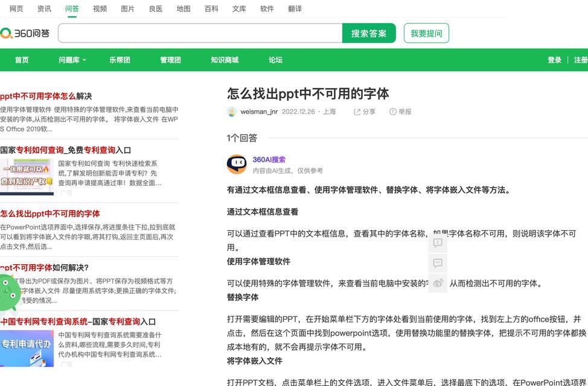This screenshot has height=386, width=588.
Task: Open 乐帮团 in navigation bar
Action: click(x=120, y=60)
